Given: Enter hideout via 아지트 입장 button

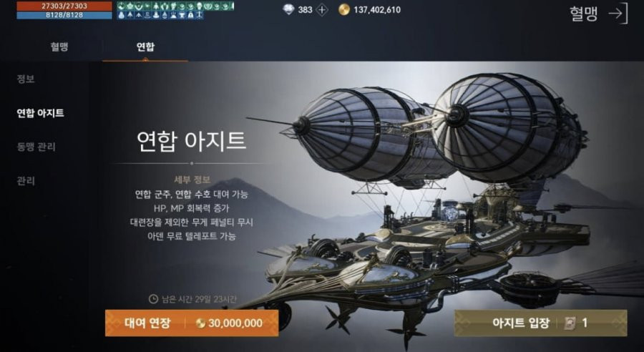Looking at the screenshot, I should coord(540,323).
